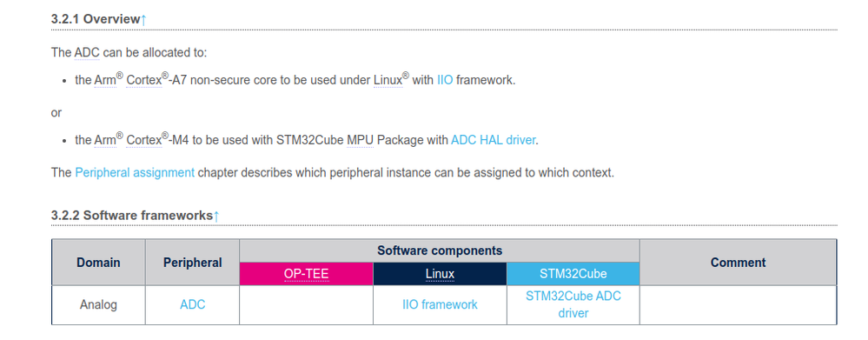Image resolution: width=868 pixels, height=340 pixels.
Task: Open the ADC link in Peripheral column
Action: pos(193,304)
